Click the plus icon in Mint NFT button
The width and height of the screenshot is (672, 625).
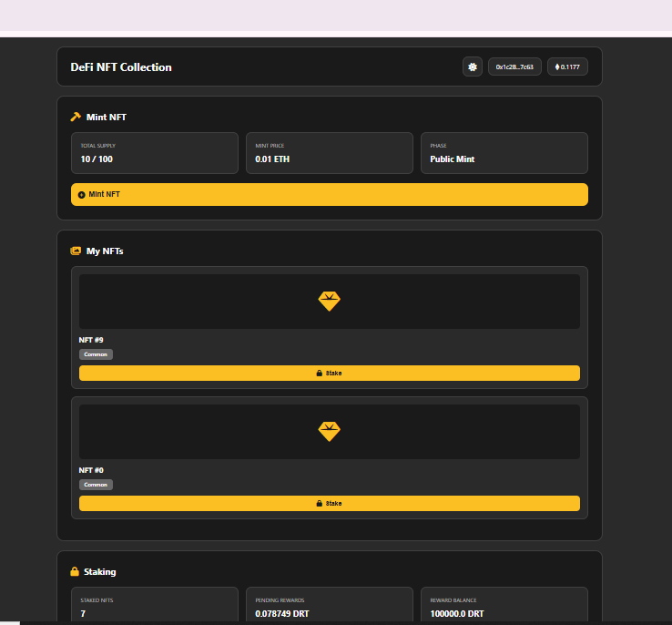[x=81, y=195]
